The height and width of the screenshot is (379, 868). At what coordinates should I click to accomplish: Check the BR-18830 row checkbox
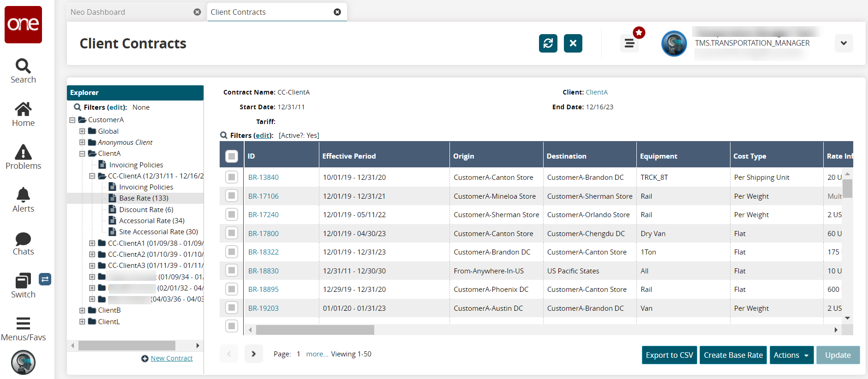pos(232,271)
